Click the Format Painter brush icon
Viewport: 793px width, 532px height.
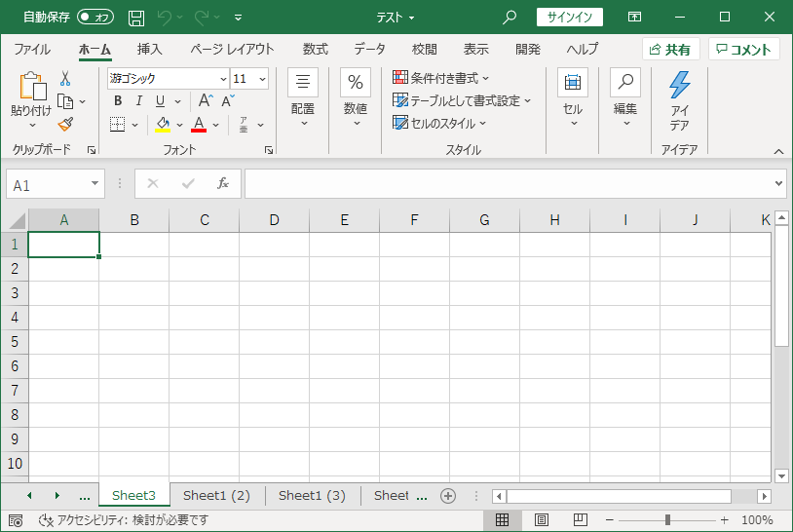[65, 125]
